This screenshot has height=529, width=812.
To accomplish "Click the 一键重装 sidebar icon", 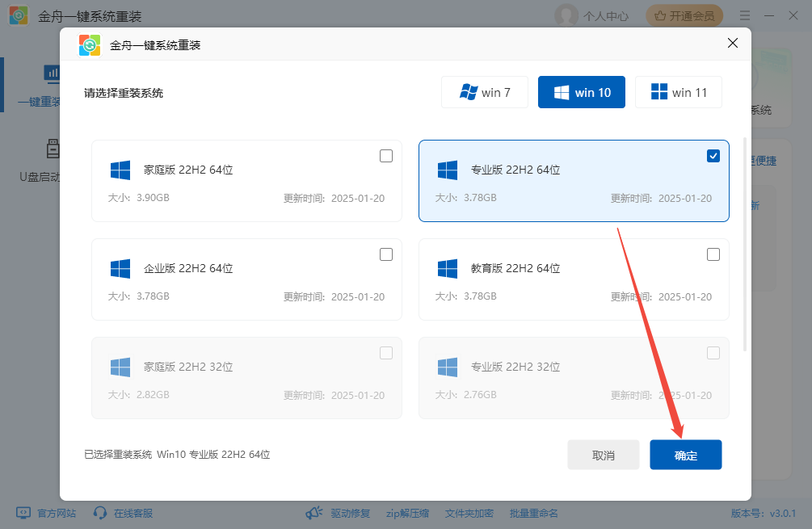I will pyautogui.click(x=53, y=74).
